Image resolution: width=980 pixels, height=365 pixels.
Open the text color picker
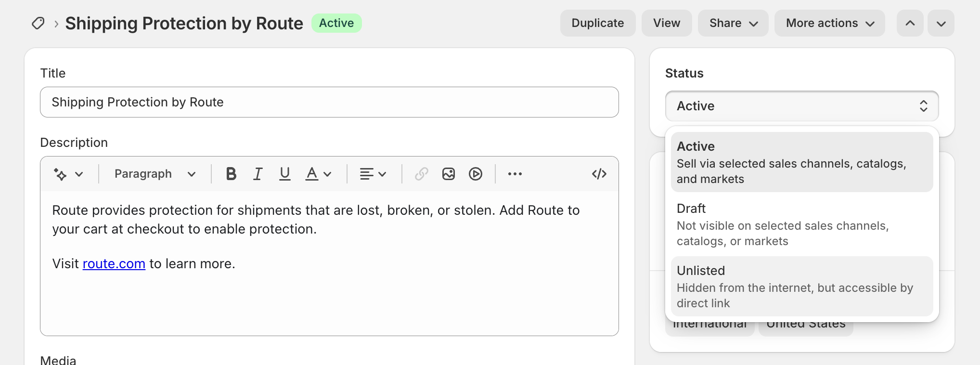coord(318,174)
